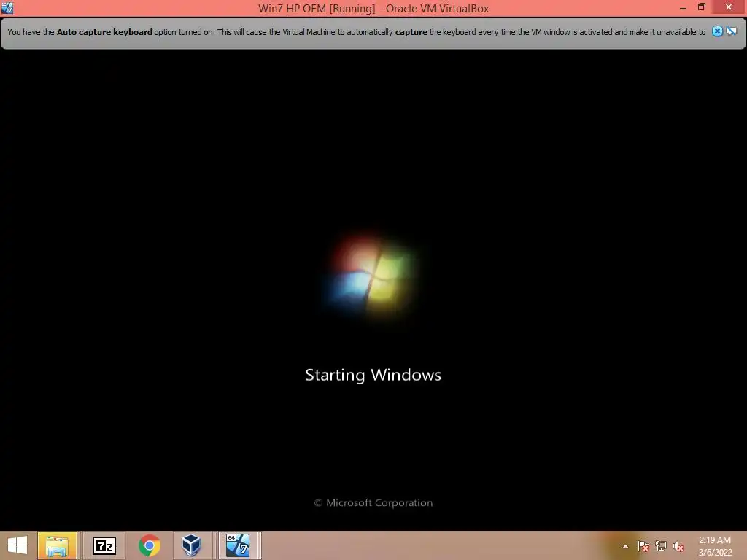Image resolution: width=747 pixels, height=560 pixels.
Task: Click the Win7 HP OEM title bar text
Action: coord(373,8)
